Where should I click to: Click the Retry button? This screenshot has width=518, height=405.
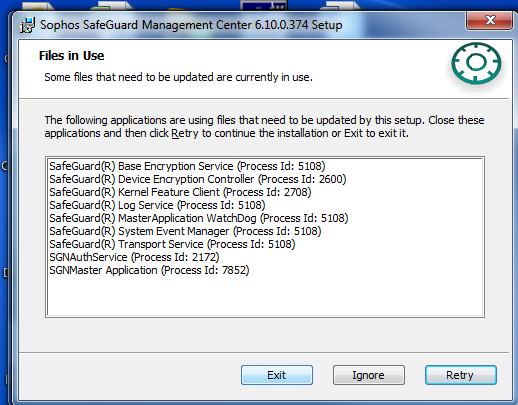[461, 375]
